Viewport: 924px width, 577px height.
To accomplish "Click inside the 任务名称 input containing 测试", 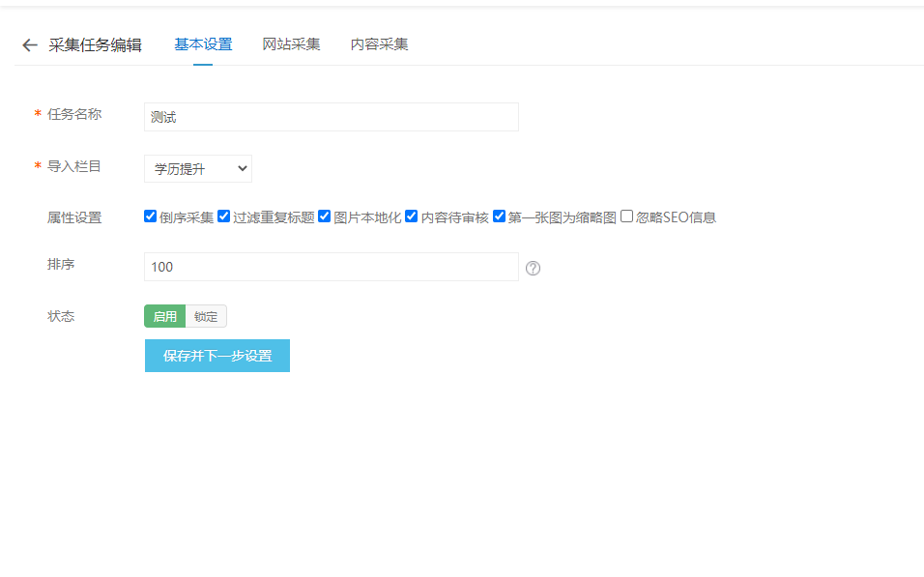I will click(332, 116).
